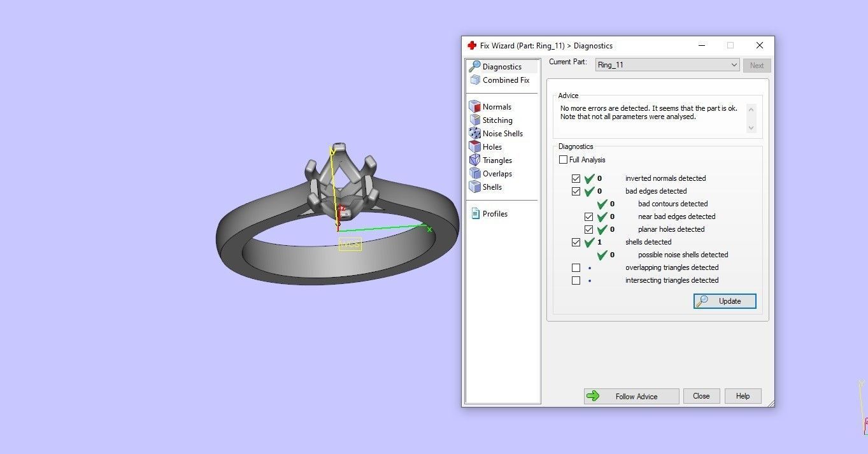Image resolution: width=868 pixels, height=454 pixels.
Task: Open the Current Part Ring_11 dropdown
Action: click(667, 65)
